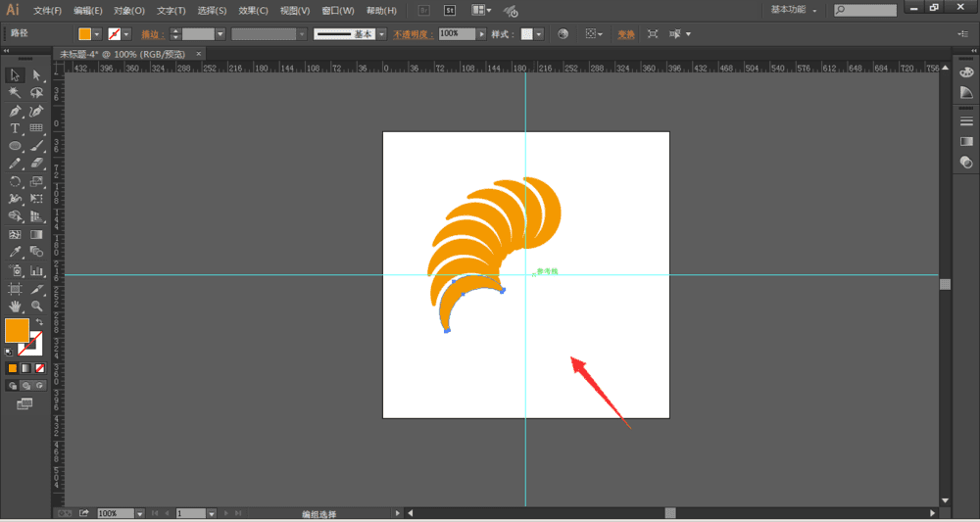The height and width of the screenshot is (522, 980).
Task: Open the Stroke panel icon
Action: [966, 120]
